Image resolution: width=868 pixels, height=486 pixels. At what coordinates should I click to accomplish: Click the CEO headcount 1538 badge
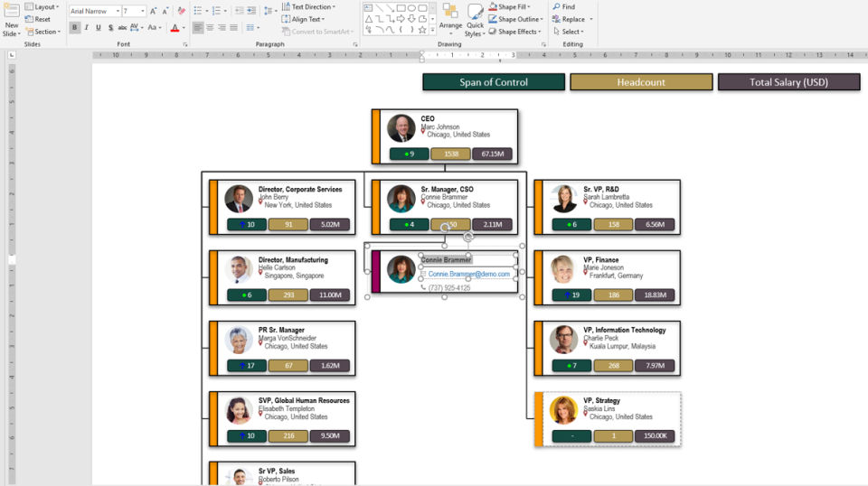[x=450, y=154]
